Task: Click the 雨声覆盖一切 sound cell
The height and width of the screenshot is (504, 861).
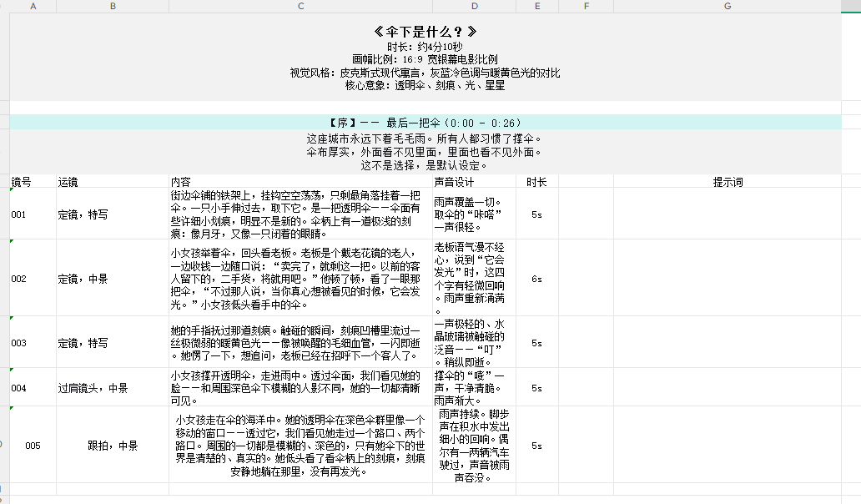Action: pos(475,214)
